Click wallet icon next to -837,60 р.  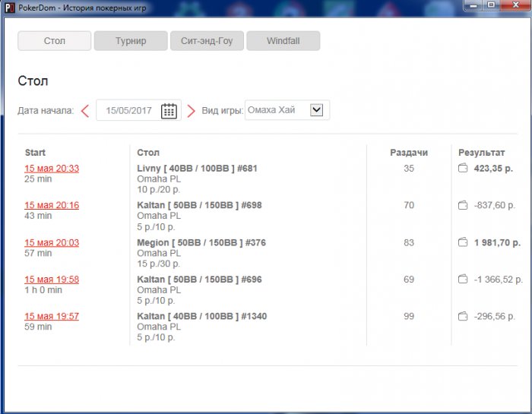click(x=463, y=205)
